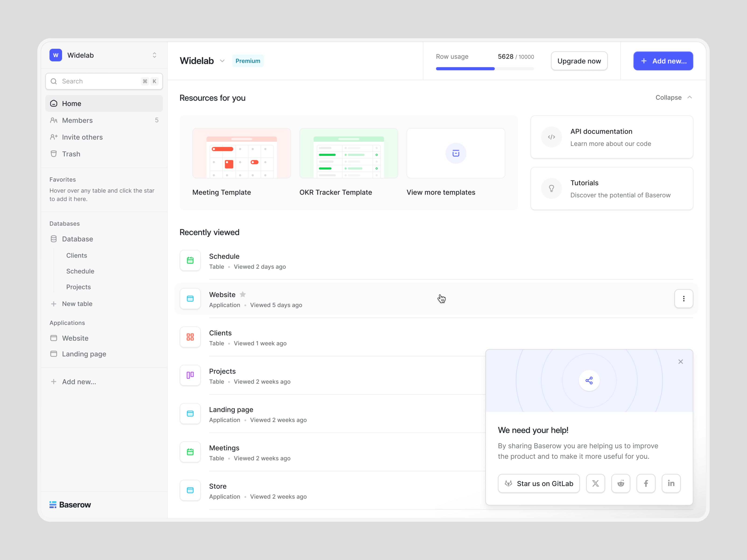Click the Upgrade now button
The width and height of the screenshot is (747, 560).
point(578,61)
